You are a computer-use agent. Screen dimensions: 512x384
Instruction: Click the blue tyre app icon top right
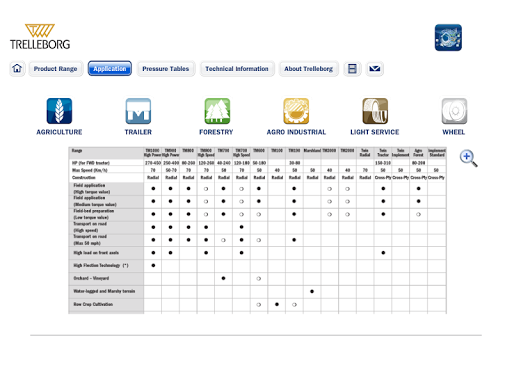point(448,37)
